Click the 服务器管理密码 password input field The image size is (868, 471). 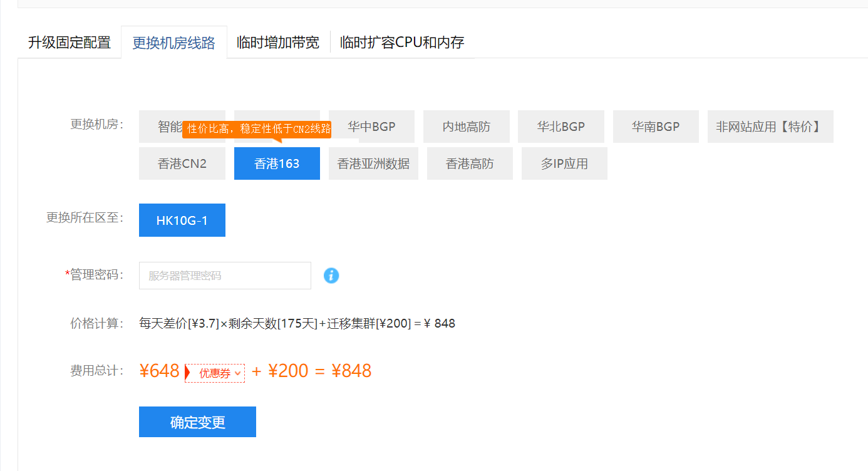224,276
